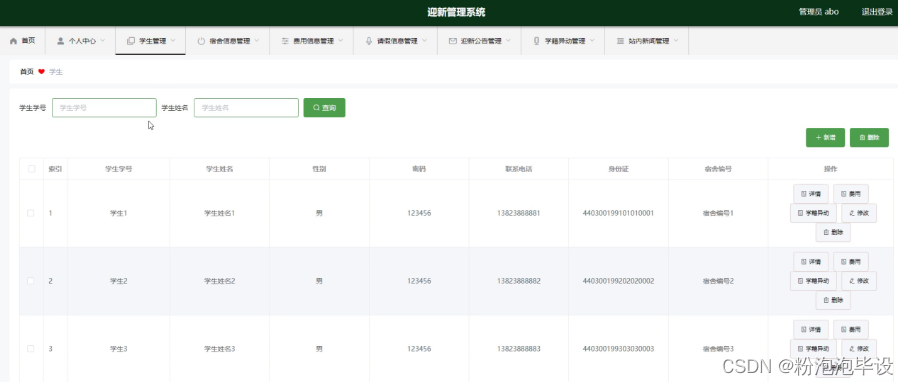Click the 宿舍编号3 cell
Viewport: 909px width, 385px height.
pyautogui.click(x=718, y=349)
